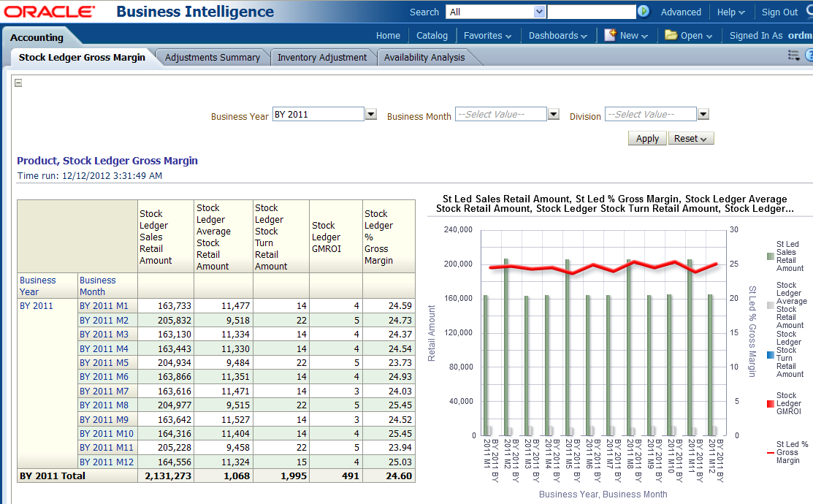Viewport: 813px width, 504px height.
Task: Click the St Led % Gross Margin line legend
Action: click(x=770, y=453)
